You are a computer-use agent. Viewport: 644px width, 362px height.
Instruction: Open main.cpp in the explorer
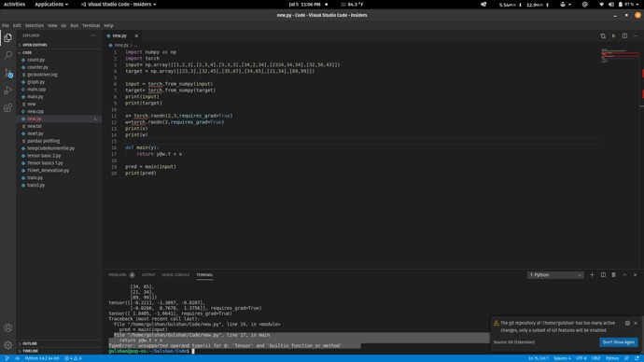[x=36, y=89]
